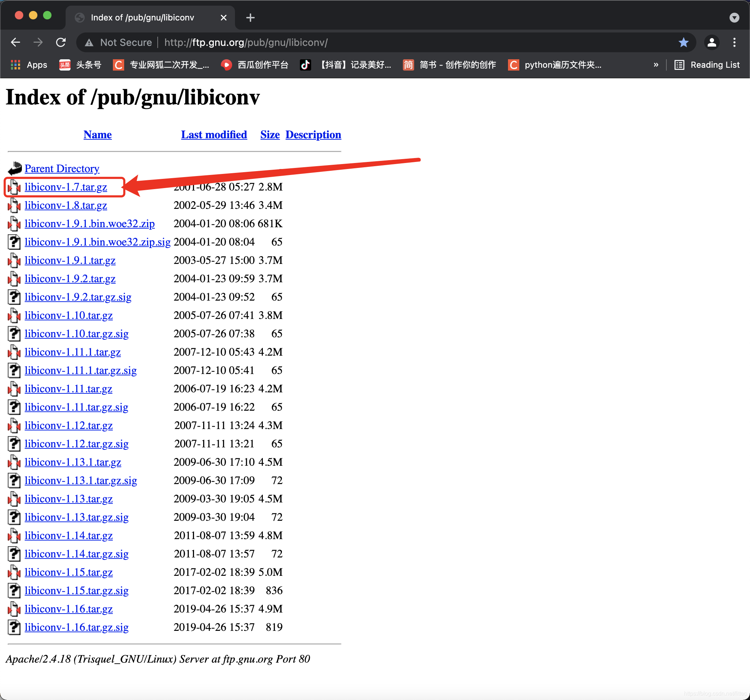Open the user profile avatar icon
Screen dimensions: 750x700
coord(712,42)
